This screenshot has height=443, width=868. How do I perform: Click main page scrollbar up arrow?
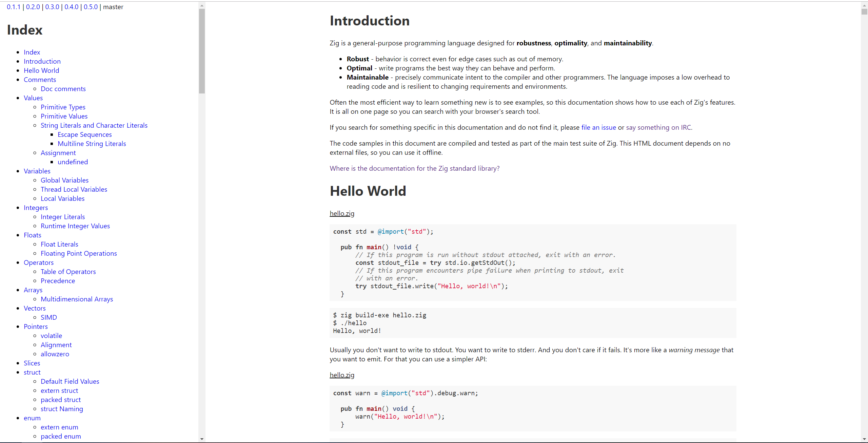[864, 6]
